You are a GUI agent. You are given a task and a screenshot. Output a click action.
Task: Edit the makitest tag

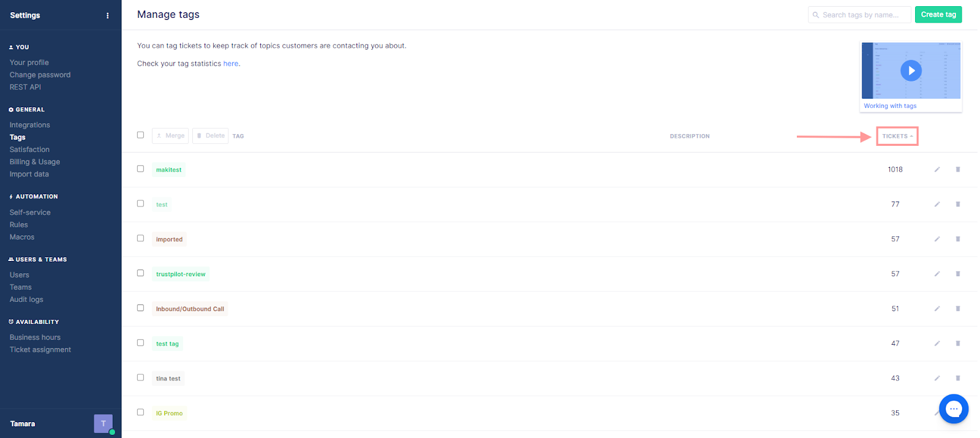pyautogui.click(x=937, y=170)
